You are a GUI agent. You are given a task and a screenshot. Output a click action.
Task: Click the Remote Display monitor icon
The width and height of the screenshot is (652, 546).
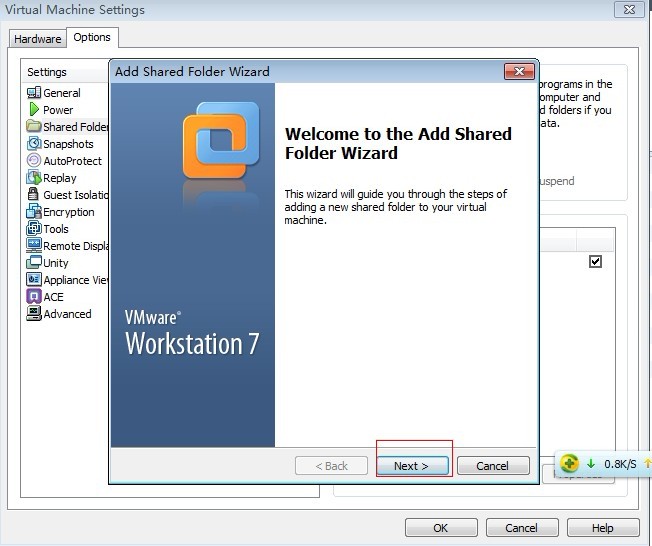click(x=34, y=245)
